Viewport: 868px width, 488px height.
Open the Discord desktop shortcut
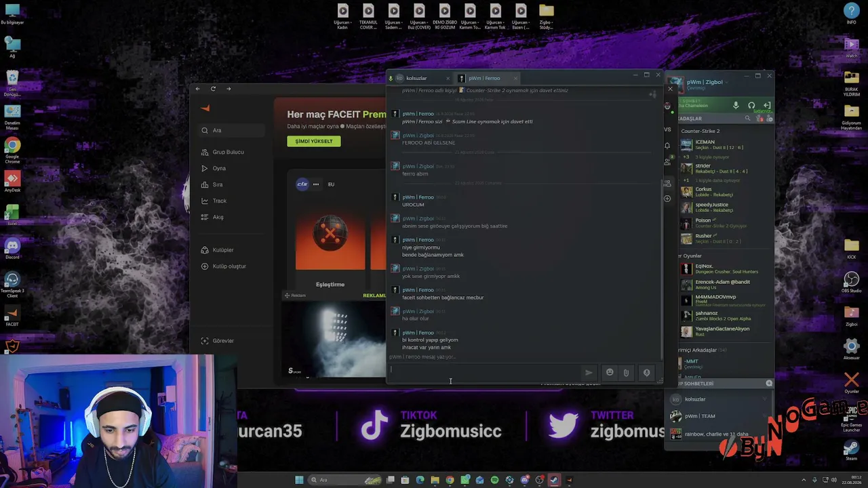(x=12, y=247)
